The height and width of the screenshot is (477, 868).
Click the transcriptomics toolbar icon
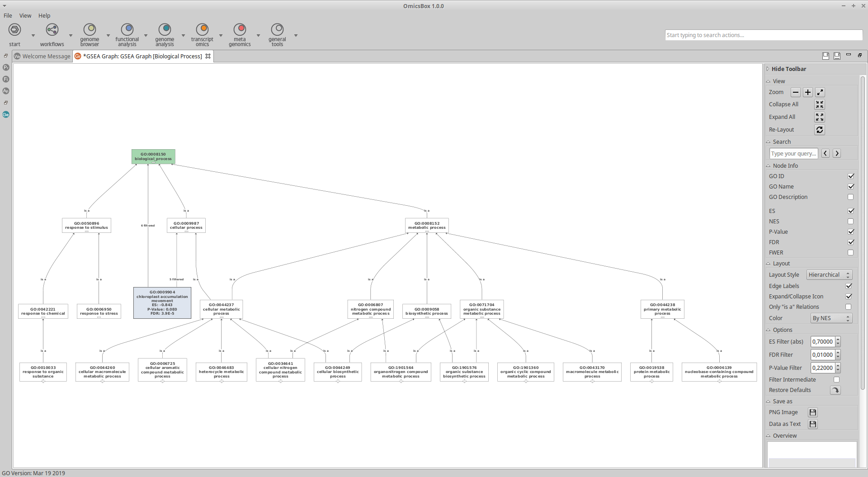(x=202, y=30)
